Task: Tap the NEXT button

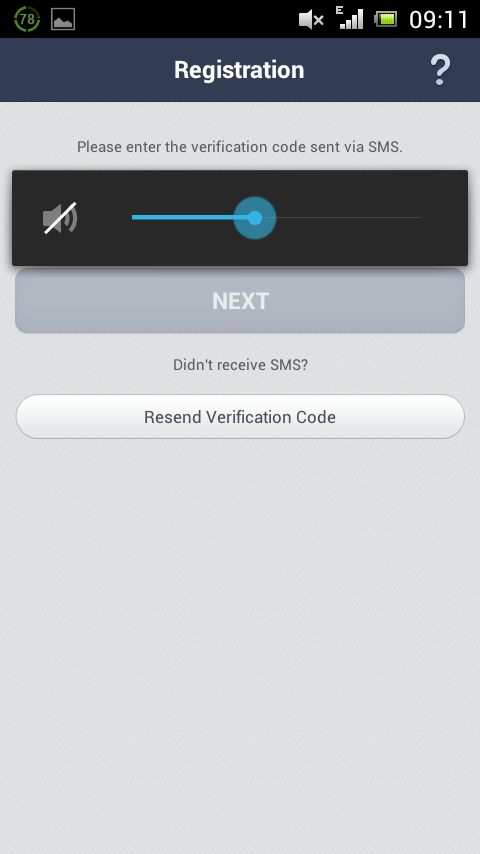Action: [x=240, y=301]
